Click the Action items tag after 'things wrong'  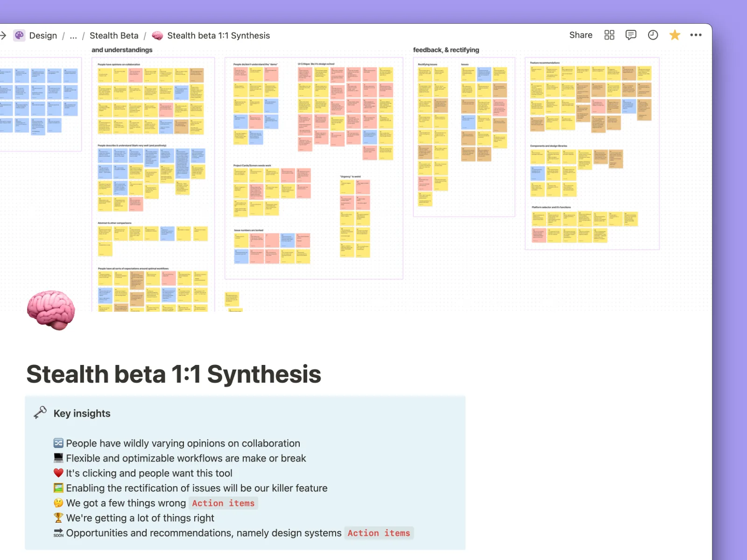(x=223, y=503)
